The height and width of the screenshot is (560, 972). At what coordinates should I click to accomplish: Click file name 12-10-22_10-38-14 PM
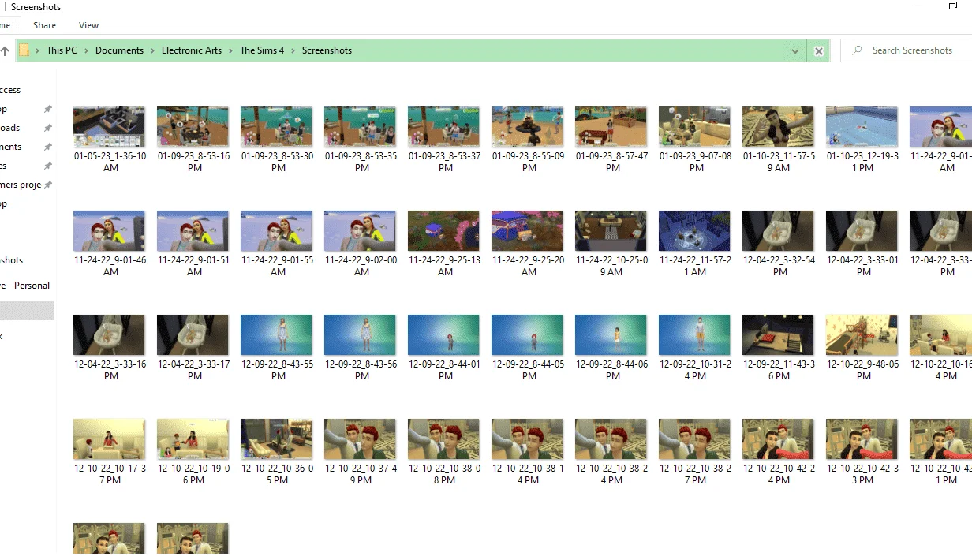(529, 474)
